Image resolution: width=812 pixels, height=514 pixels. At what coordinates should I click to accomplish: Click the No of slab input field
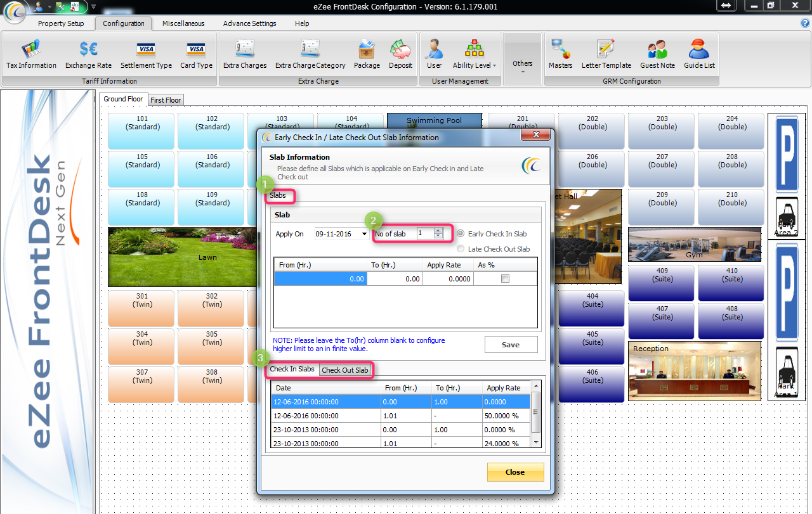coord(424,234)
